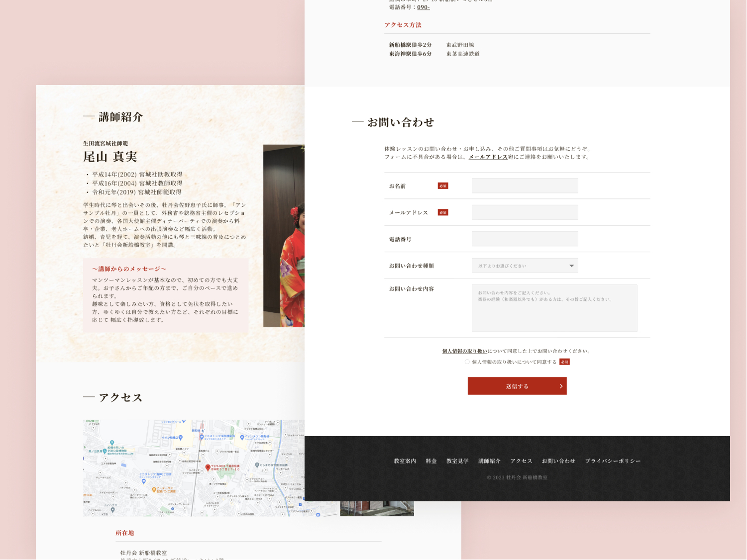Click the instructor photo in the kimono

tap(284, 236)
